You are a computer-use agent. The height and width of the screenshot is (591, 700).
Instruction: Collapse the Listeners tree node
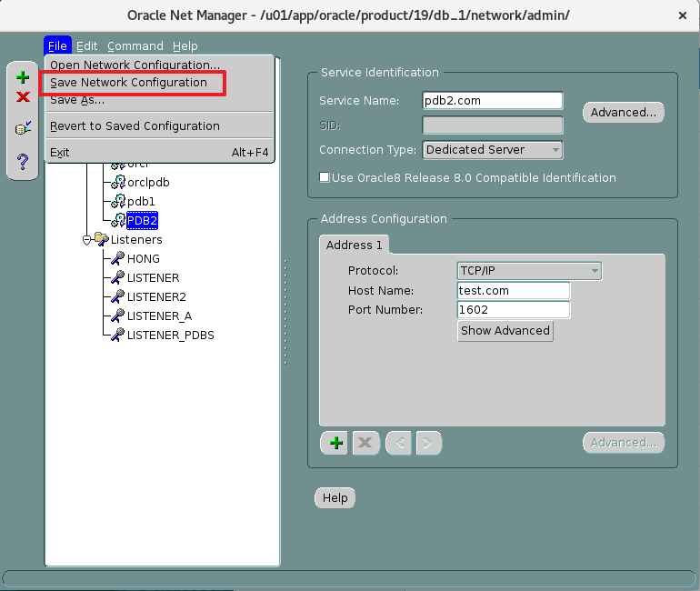pos(87,240)
